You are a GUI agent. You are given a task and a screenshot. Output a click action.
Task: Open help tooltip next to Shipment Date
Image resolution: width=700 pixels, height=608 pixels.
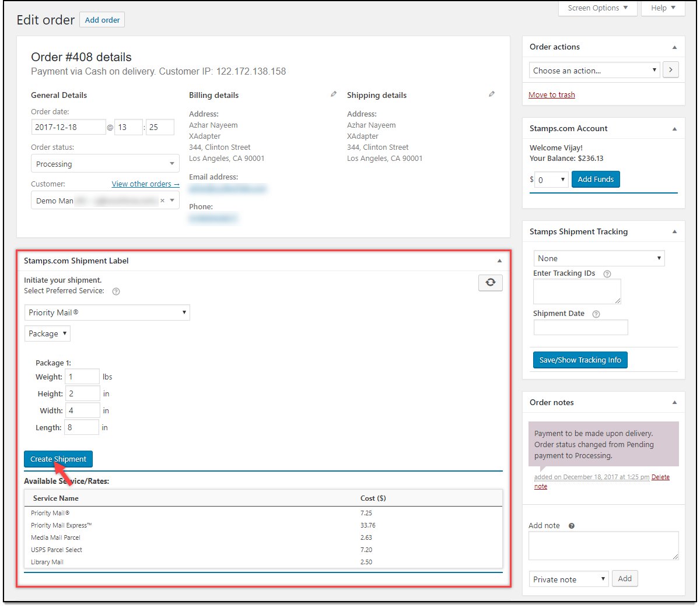596,314
